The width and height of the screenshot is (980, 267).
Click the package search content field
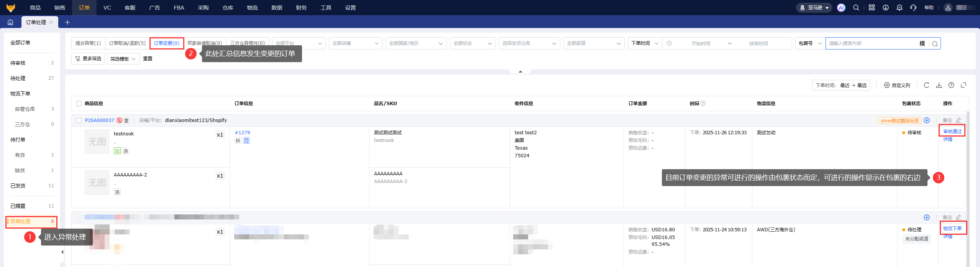(872, 43)
